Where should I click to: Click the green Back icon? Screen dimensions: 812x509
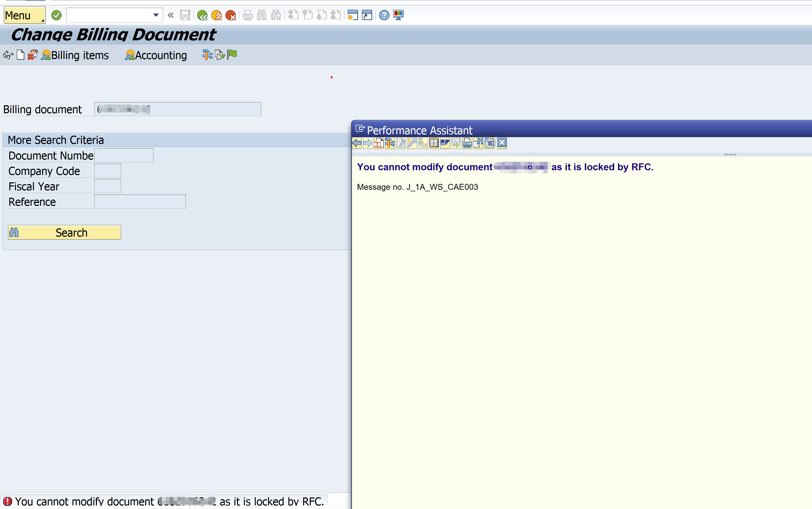tap(202, 15)
